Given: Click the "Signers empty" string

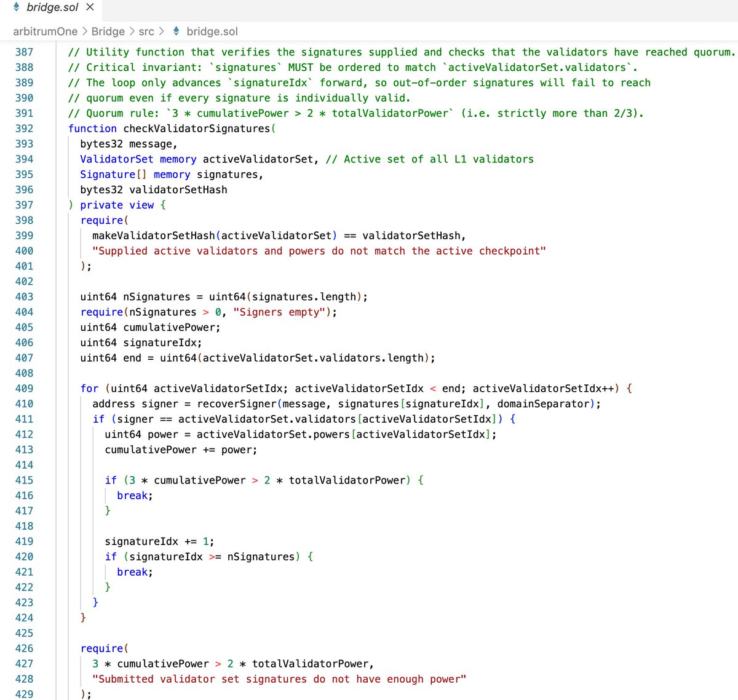Looking at the screenshot, I should [279, 312].
